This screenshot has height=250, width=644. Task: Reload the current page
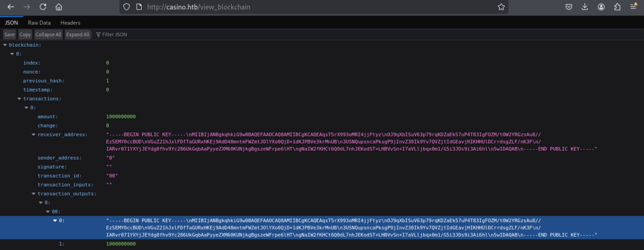pos(43,7)
